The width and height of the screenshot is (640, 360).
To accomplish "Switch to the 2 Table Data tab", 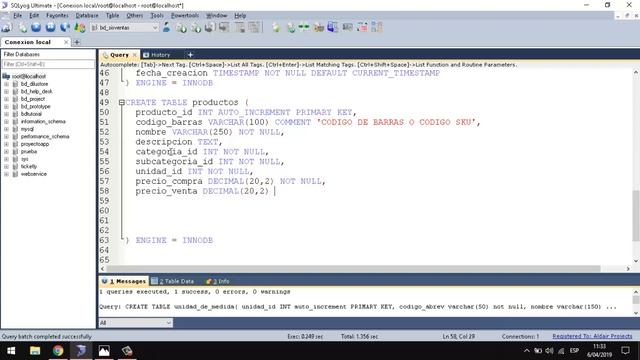I will [x=173, y=281].
